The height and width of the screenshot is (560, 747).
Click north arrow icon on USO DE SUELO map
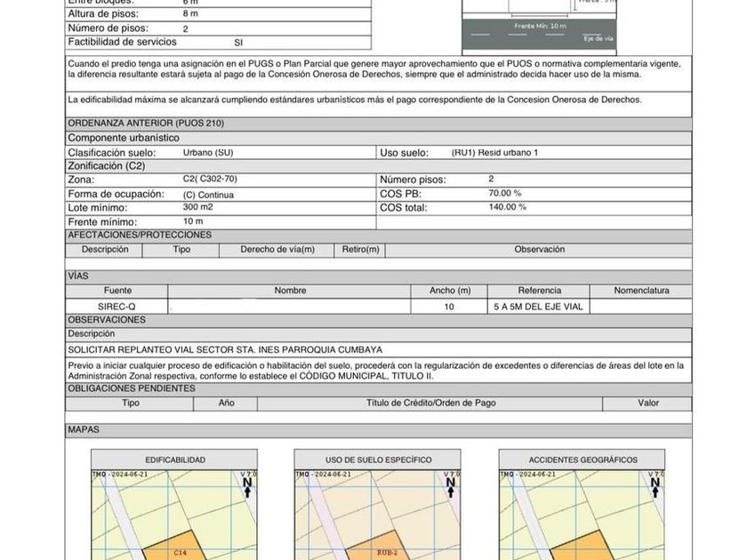point(451,487)
